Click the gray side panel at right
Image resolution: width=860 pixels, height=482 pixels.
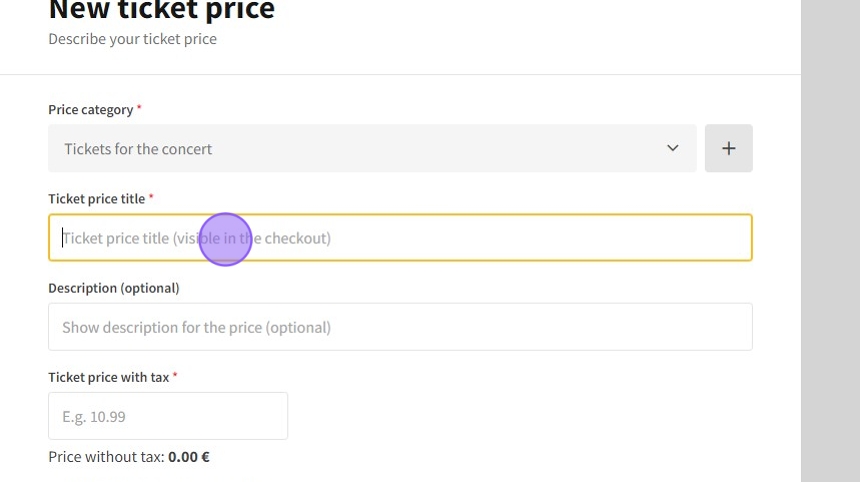coord(830,240)
